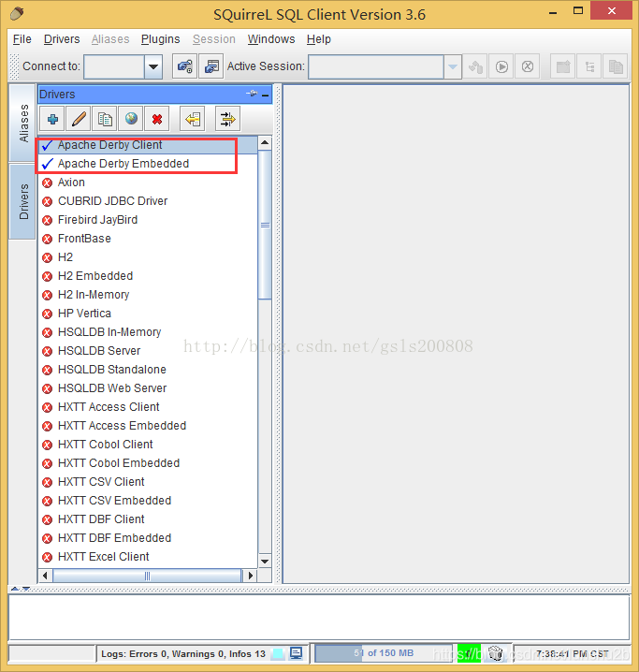Select Apache Derby Client driver

[148, 145]
